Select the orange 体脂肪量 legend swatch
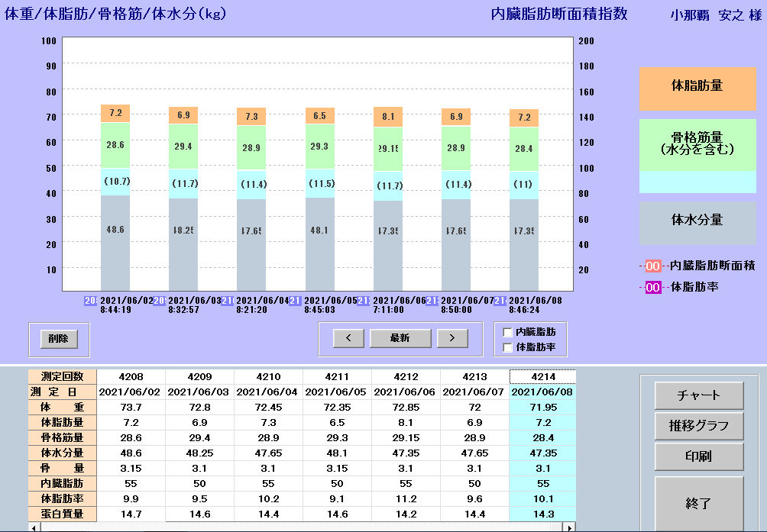The height and width of the screenshot is (532, 767). (x=697, y=85)
